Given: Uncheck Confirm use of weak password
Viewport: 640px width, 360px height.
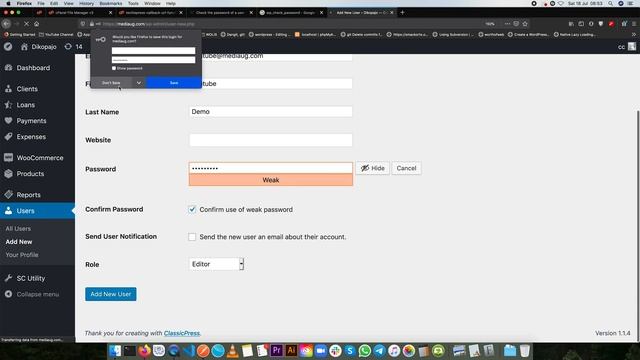Looking at the screenshot, I should pyautogui.click(x=192, y=209).
